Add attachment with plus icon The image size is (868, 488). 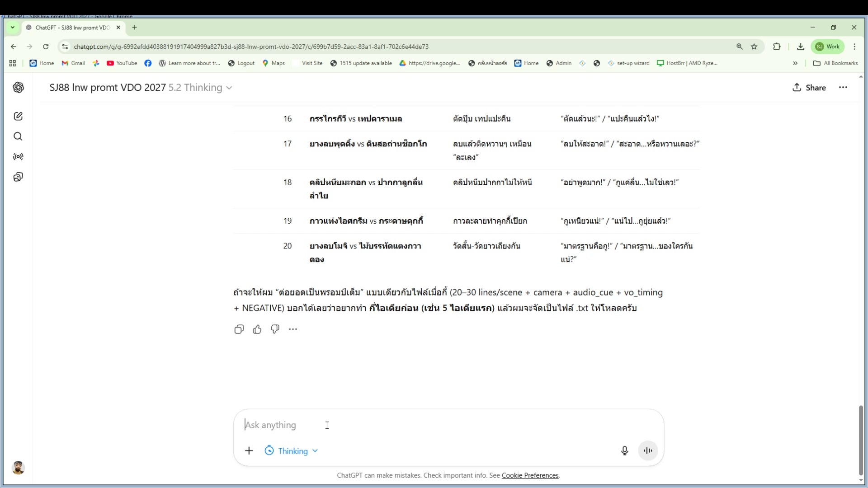point(249,450)
